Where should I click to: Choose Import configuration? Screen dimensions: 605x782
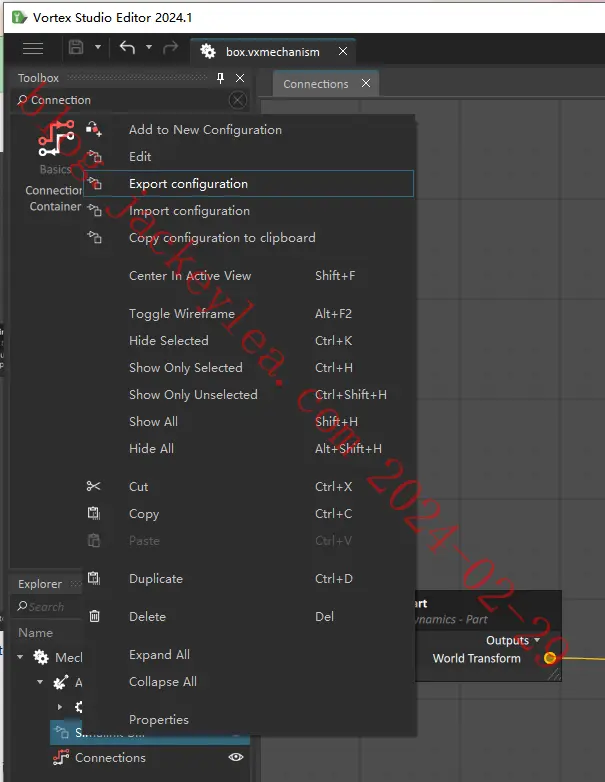[x=248, y=210]
